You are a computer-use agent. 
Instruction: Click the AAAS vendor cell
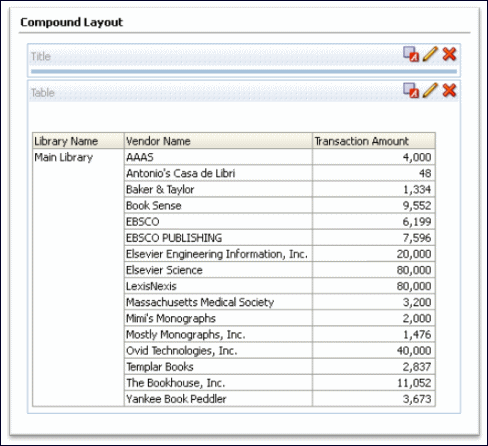[218, 157]
